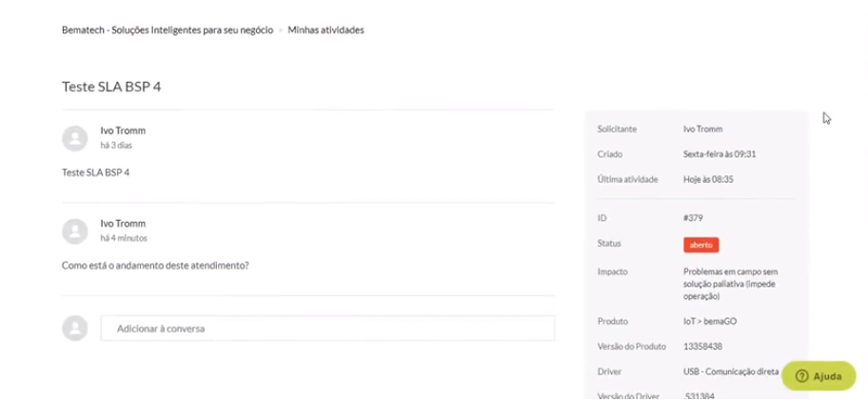868x402 pixels.
Task: Click the 'Teste SLA BSP 4' ticket title
Action: 111,86
